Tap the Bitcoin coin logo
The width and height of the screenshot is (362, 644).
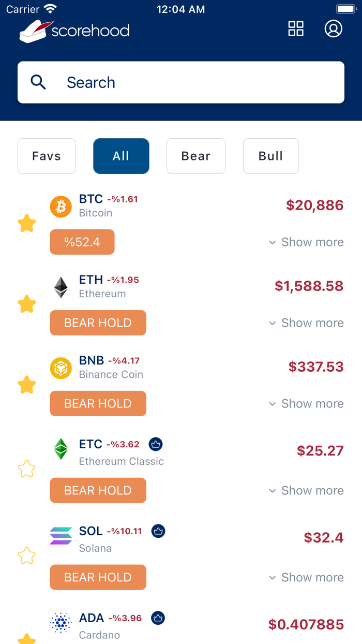point(61,206)
